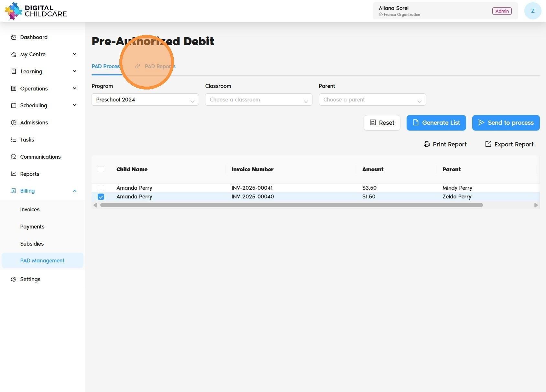Click the Settings gear icon
Image resolution: width=546 pixels, height=392 pixels.
[14, 279]
